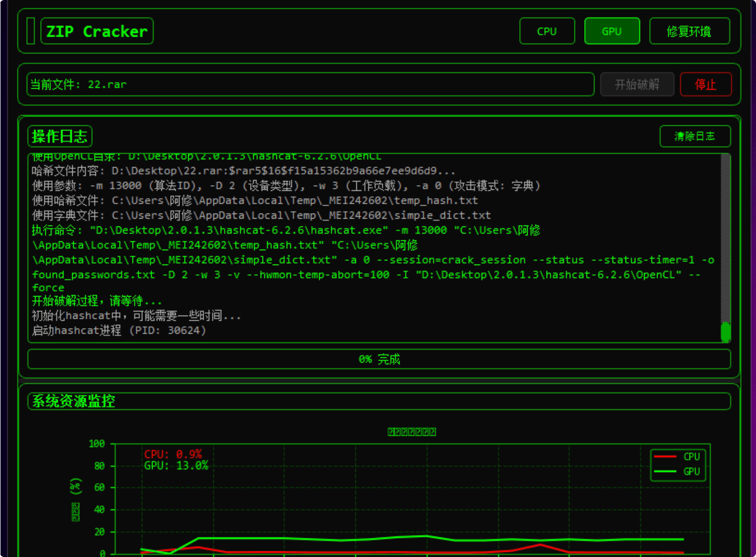Click the 系统资源监控 panel header
Viewport: 756px width, 557px height.
coord(379,401)
